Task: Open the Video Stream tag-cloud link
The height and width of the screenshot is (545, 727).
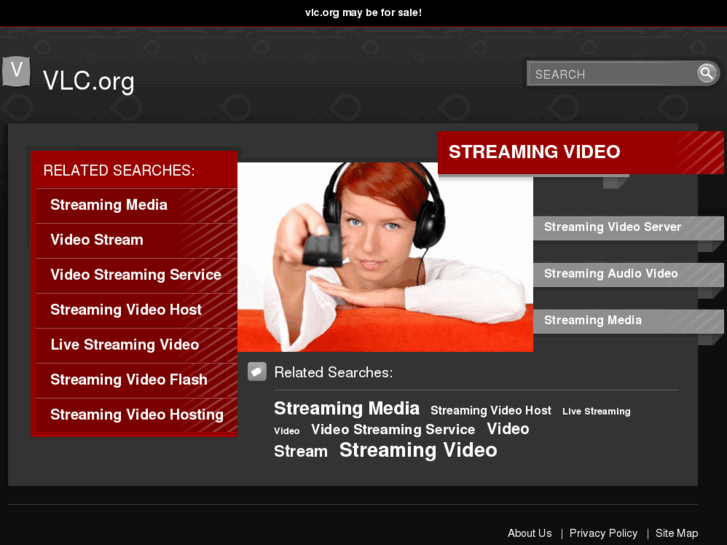Action: point(508,429)
